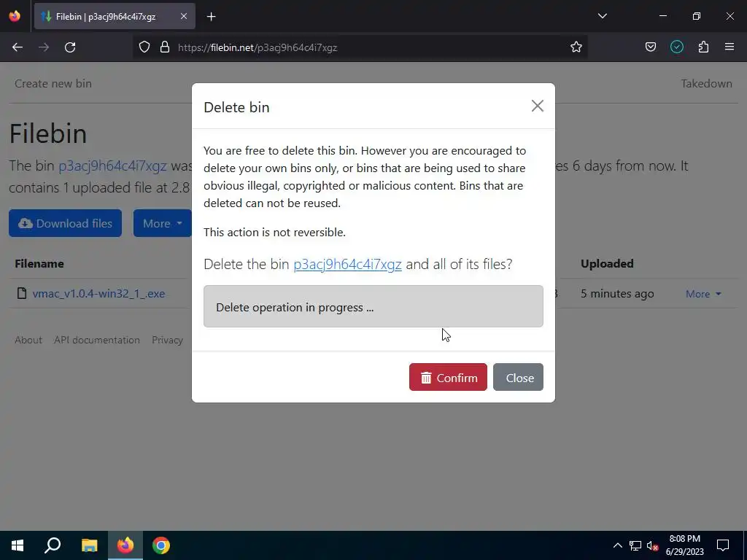The width and height of the screenshot is (747, 560).
Task: Click 'Delete operation in progress ...' status box
Action: [x=373, y=306]
